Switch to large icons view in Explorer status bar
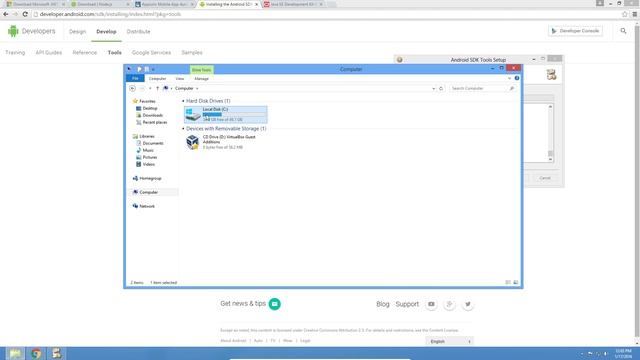The image size is (640, 360). coord(516,282)
